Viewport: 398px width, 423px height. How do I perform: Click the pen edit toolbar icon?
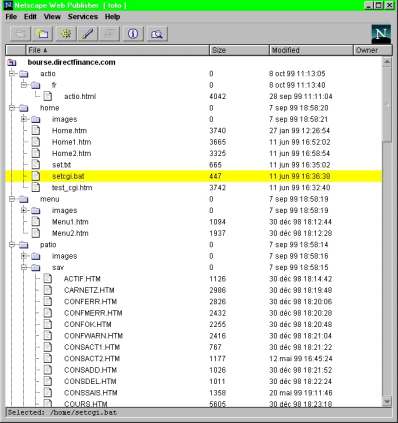click(x=87, y=34)
